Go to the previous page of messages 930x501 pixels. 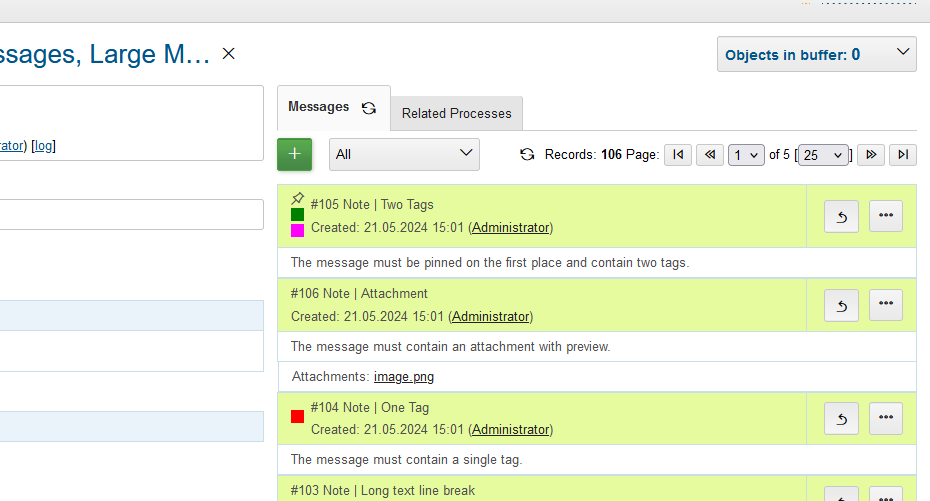(710, 155)
